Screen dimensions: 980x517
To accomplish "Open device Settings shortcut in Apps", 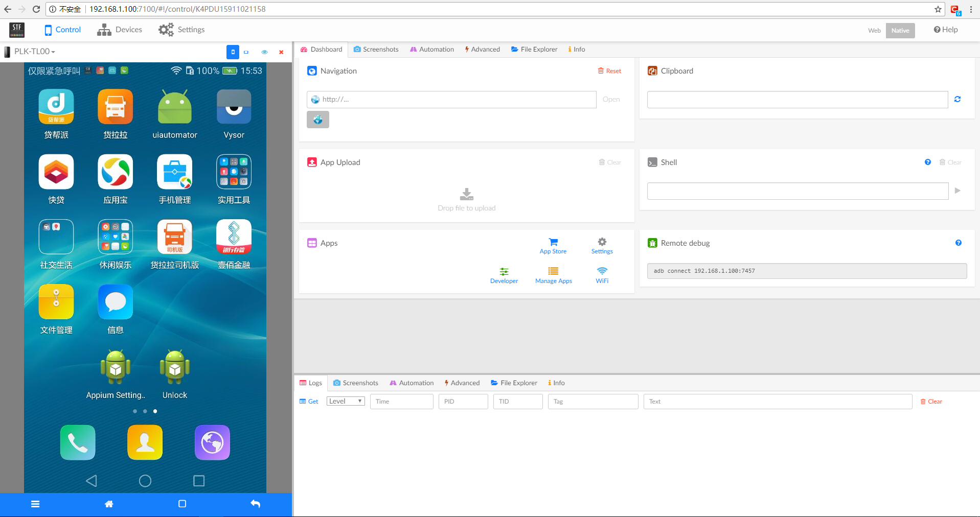I will [x=602, y=246].
